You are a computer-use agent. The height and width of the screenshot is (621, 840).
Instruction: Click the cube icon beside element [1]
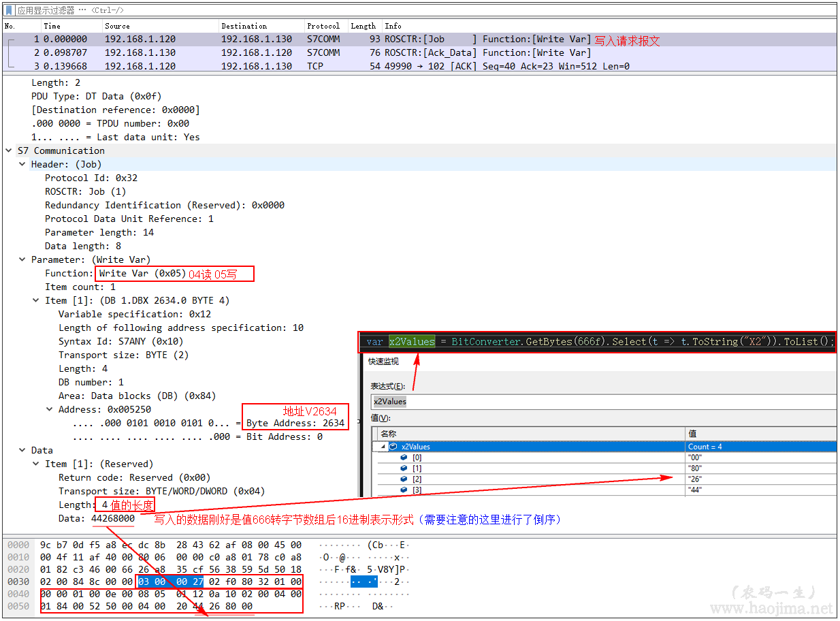tap(404, 468)
